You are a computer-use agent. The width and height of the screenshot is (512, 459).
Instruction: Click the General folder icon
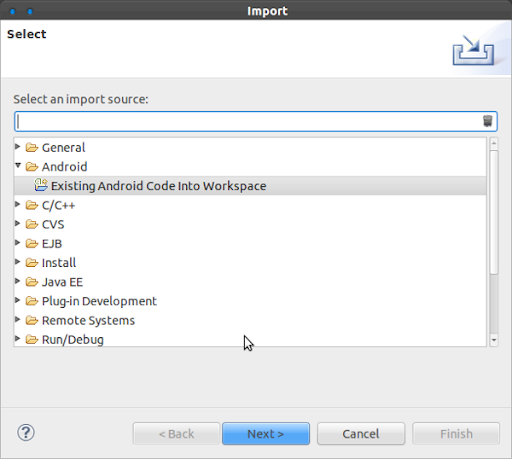tap(32, 147)
